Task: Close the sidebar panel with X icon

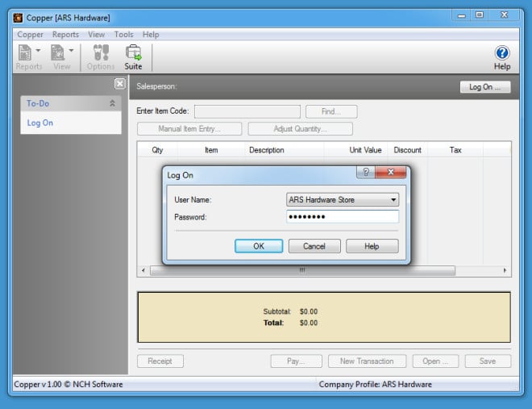Action: 119,84
